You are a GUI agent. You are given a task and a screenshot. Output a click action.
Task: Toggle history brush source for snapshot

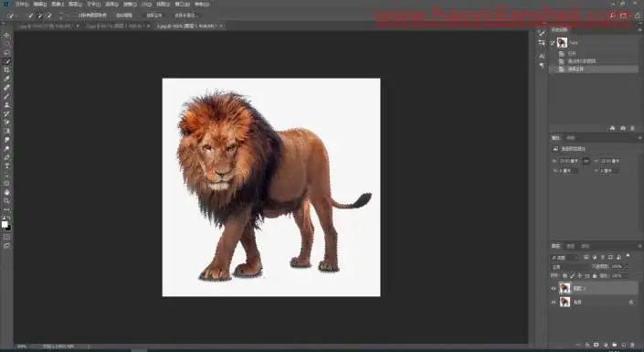tap(553, 42)
